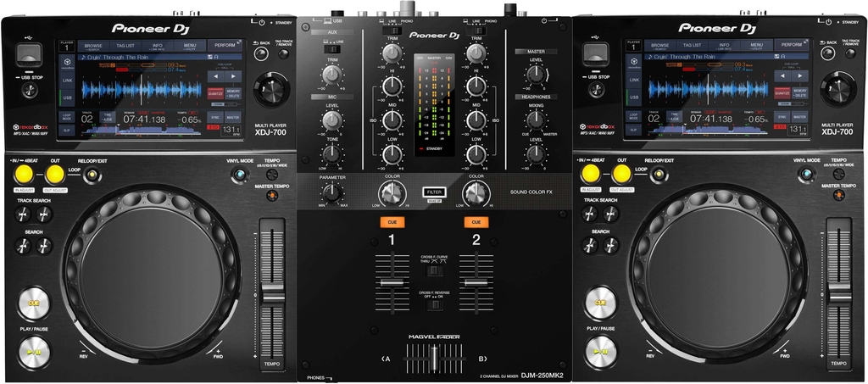
Task: Click SEARCH fast-forward on the left deck
Action: pyautogui.click(x=44, y=246)
